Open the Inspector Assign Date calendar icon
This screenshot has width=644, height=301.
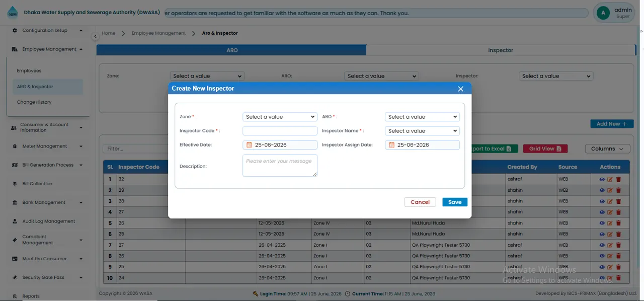point(391,145)
